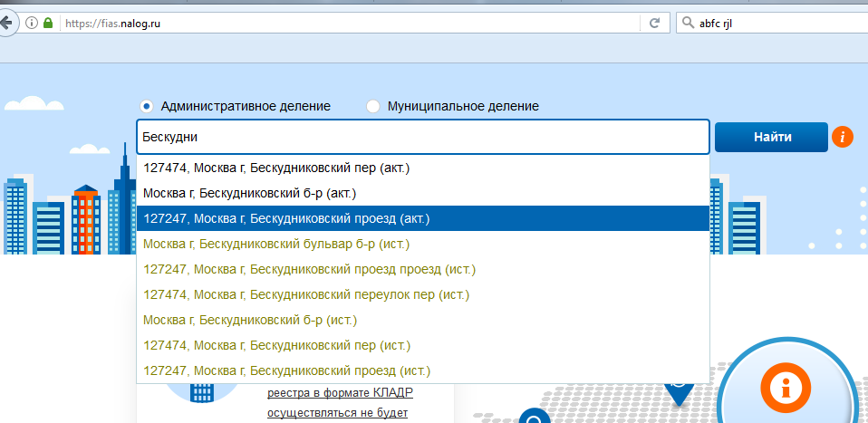
Task: Pick 127247 Бескудниковский проезд проезд (ист.) suggestion
Action: point(309,269)
